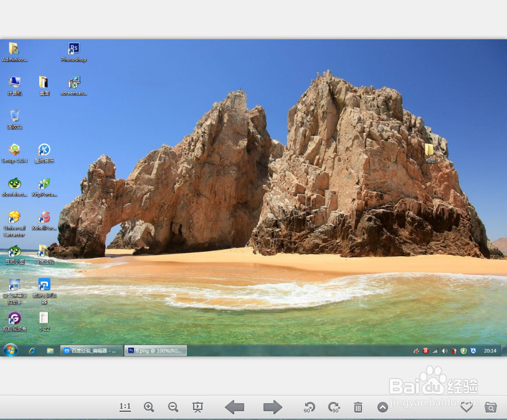Select the Administrator folder desktop icon
Screen dimensions: 507x420
coord(14,52)
